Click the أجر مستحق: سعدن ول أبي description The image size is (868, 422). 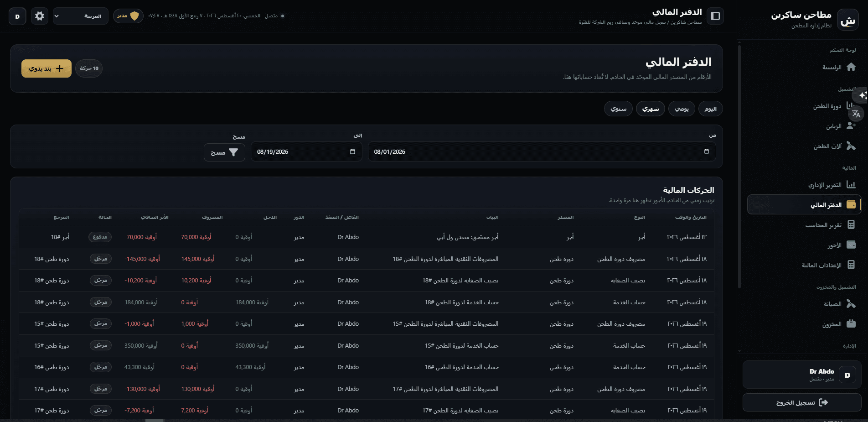pos(468,237)
